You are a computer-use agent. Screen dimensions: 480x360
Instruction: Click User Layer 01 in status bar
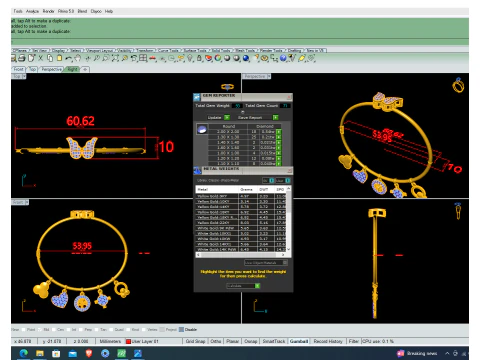(x=145, y=341)
